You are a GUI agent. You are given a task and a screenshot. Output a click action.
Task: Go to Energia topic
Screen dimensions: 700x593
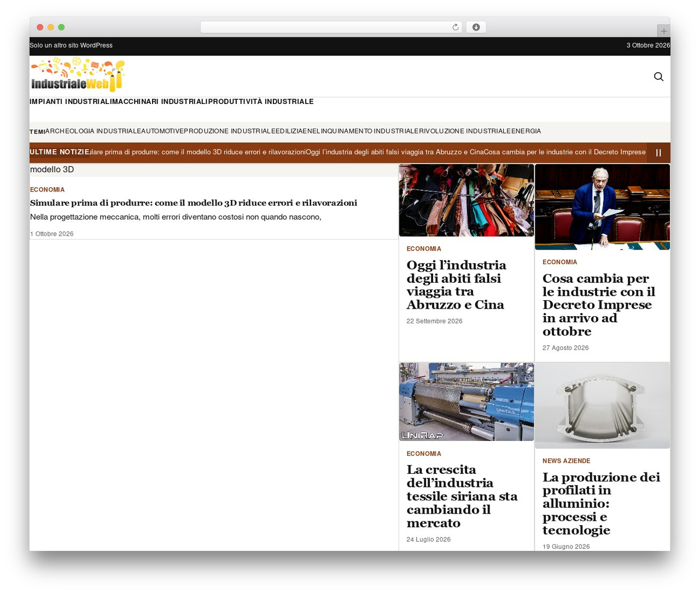click(526, 131)
